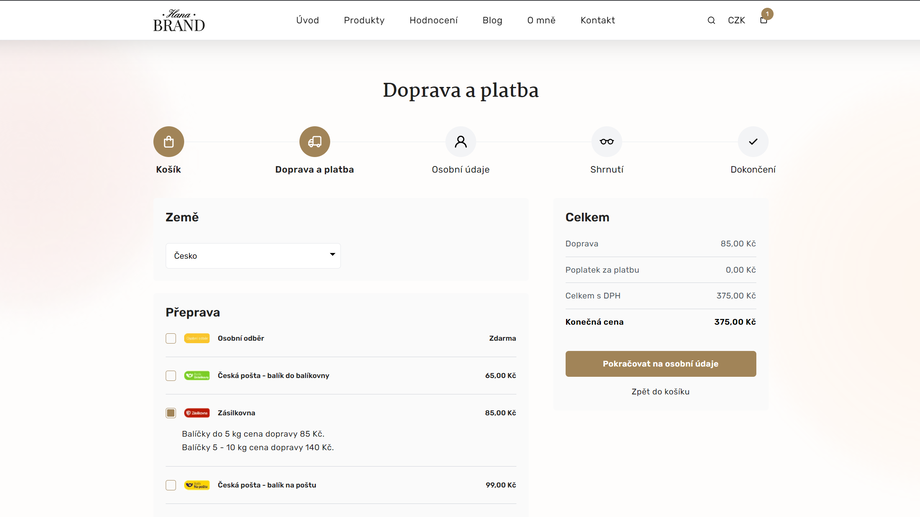Click the Zpět do košíku link
920x517 pixels.
click(x=660, y=392)
